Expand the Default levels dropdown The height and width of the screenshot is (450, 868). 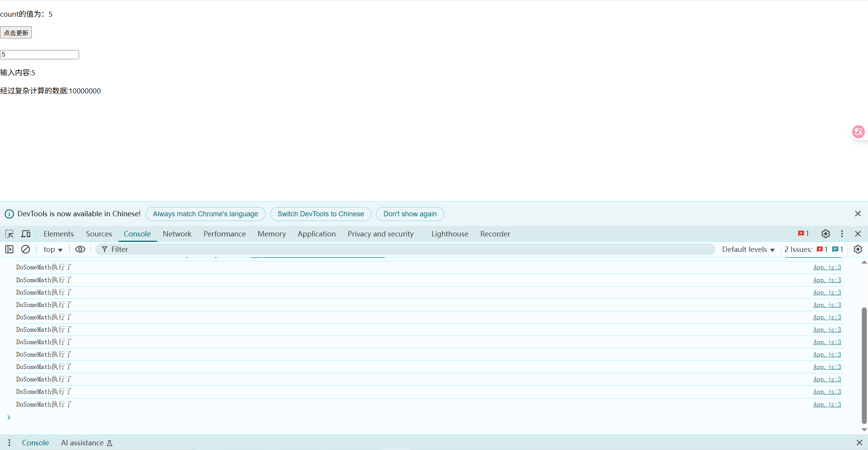(748, 249)
